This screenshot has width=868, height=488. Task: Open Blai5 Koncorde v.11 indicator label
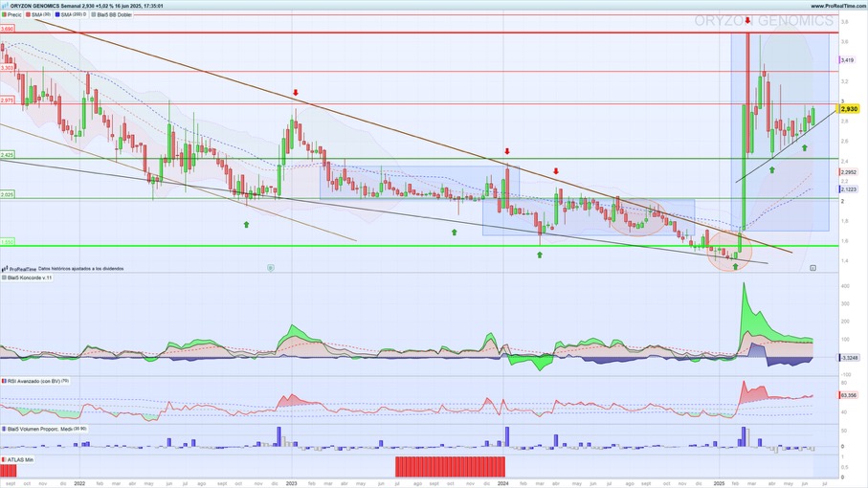click(27, 277)
